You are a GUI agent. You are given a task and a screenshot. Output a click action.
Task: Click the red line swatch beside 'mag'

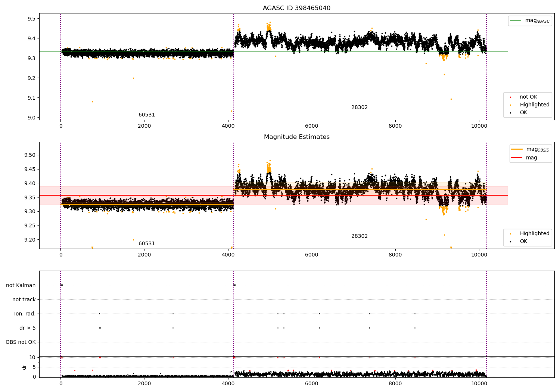[517, 158]
